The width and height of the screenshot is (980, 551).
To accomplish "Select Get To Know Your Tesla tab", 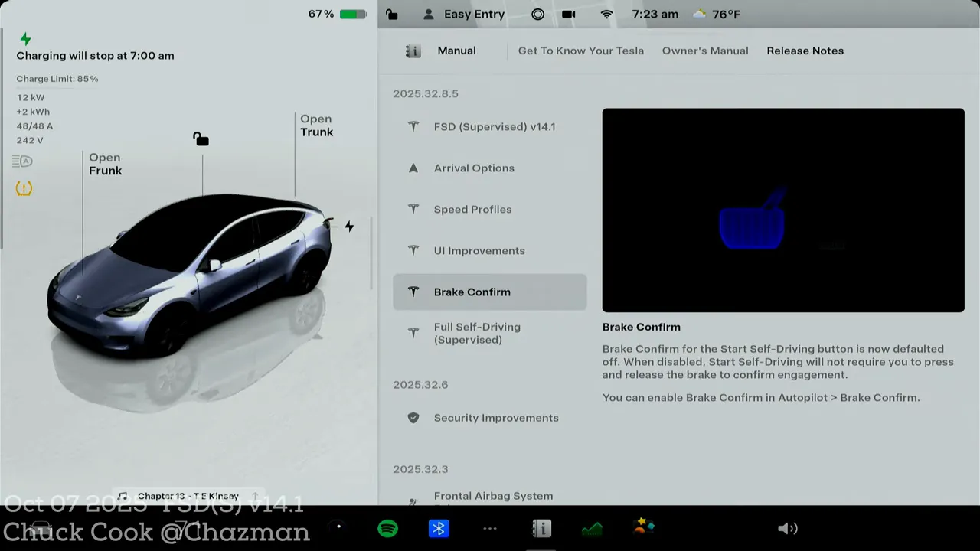I will (580, 51).
